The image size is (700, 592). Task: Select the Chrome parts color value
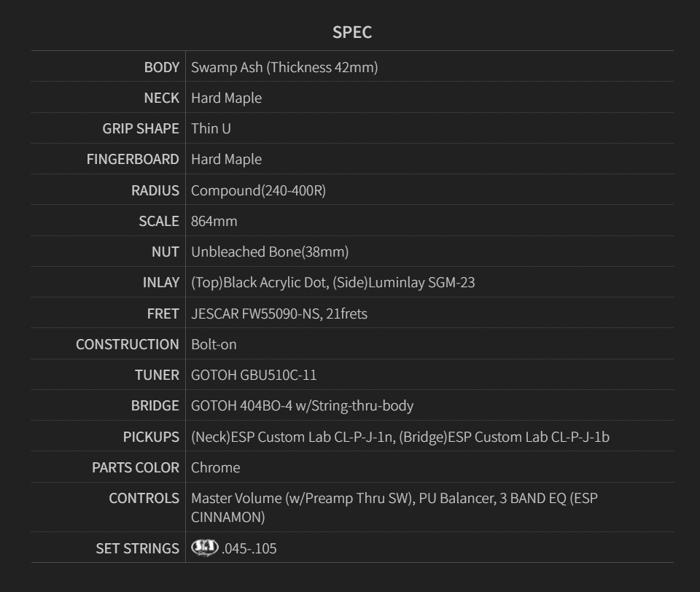pyautogui.click(x=216, y=467)
